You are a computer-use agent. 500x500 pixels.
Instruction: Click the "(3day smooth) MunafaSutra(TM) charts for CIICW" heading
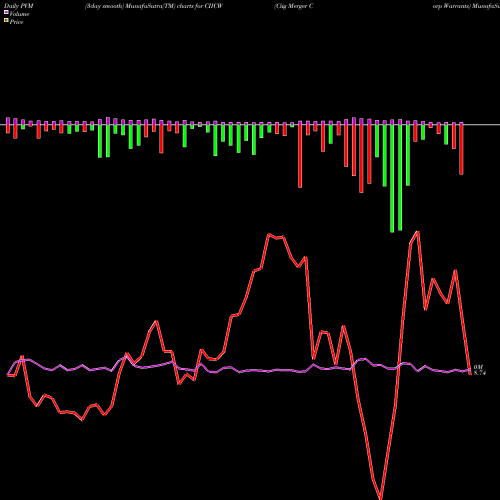[x=154, y=6]
